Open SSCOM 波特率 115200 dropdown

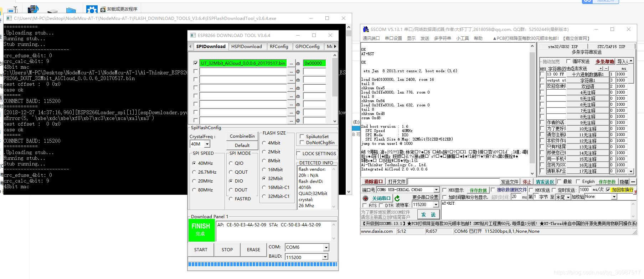coord(436,205)
